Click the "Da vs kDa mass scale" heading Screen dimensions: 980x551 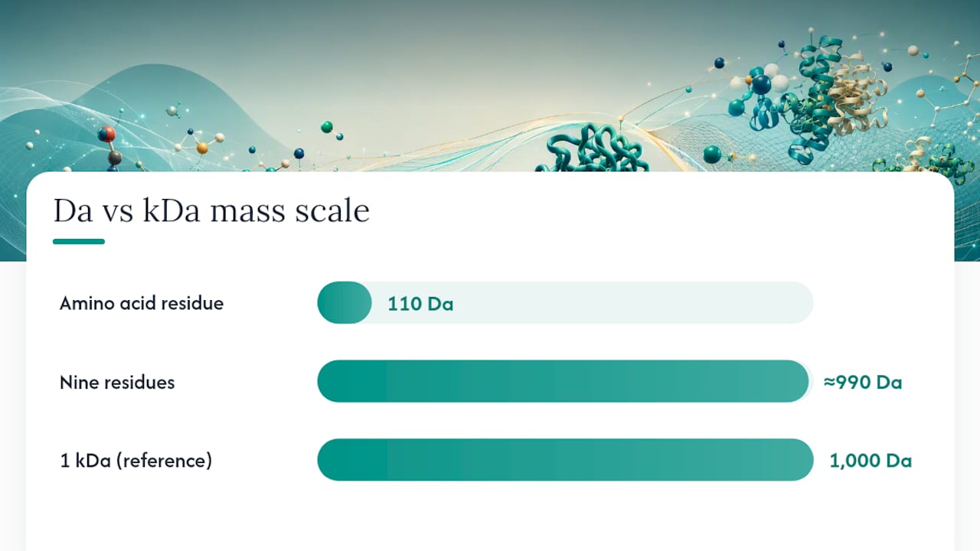click(x=211, y=211)
